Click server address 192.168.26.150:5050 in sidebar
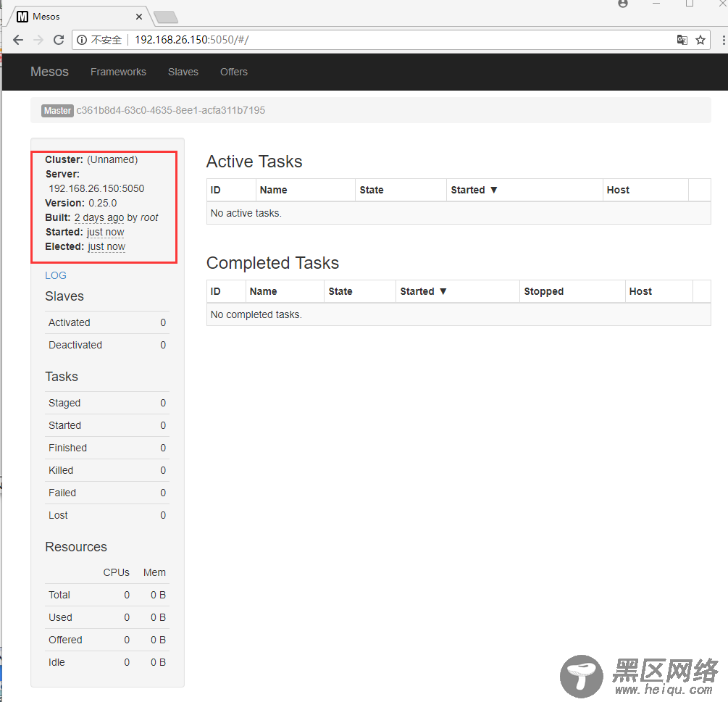728x702 pixels. 96,188
